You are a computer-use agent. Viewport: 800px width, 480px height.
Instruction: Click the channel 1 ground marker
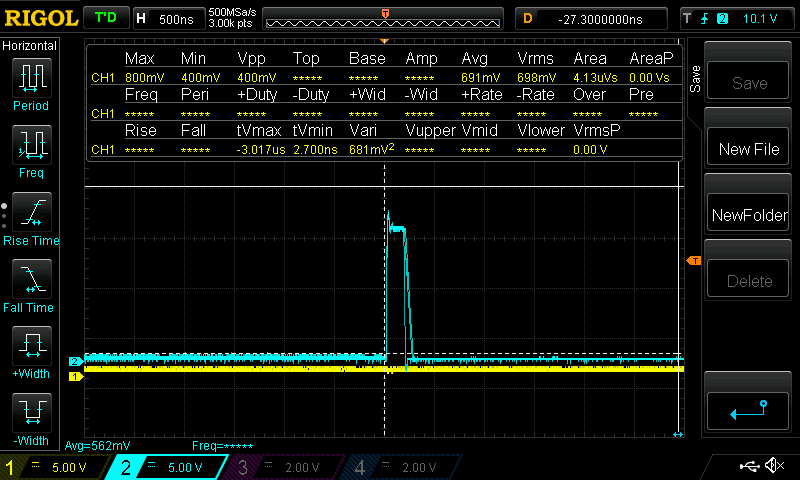tap(76, 376)
